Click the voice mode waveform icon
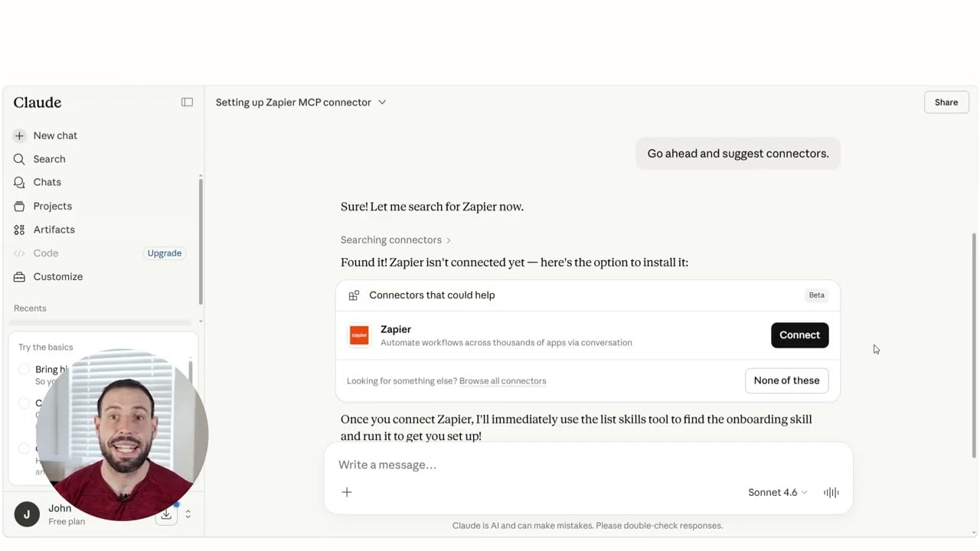980x551 pixels. [x=831, y=492]
